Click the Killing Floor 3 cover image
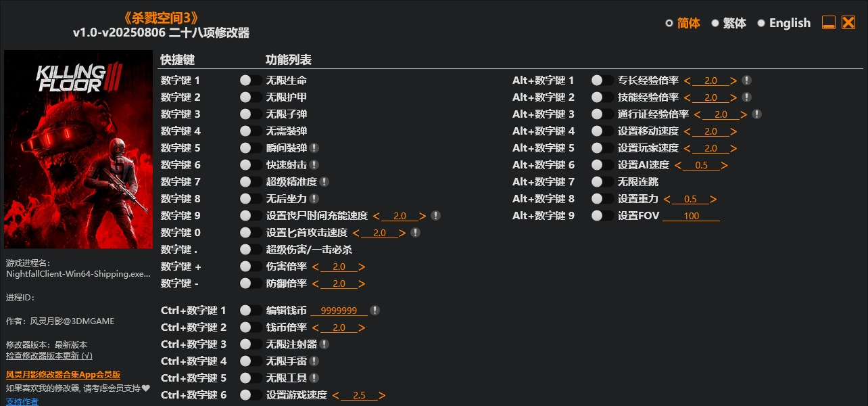The width and height of the screenshot is (868, 406). point(78,150)
